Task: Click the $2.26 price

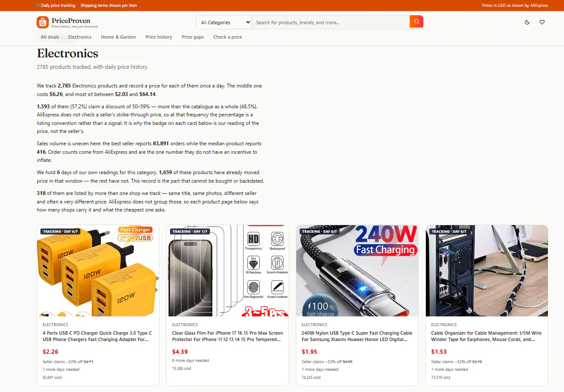Action: [51, 352]
